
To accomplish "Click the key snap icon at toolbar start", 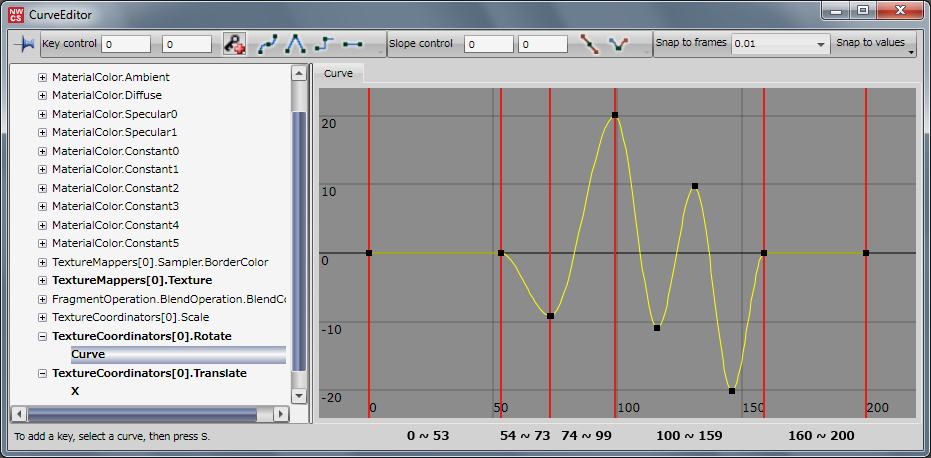I will point(24,44).
